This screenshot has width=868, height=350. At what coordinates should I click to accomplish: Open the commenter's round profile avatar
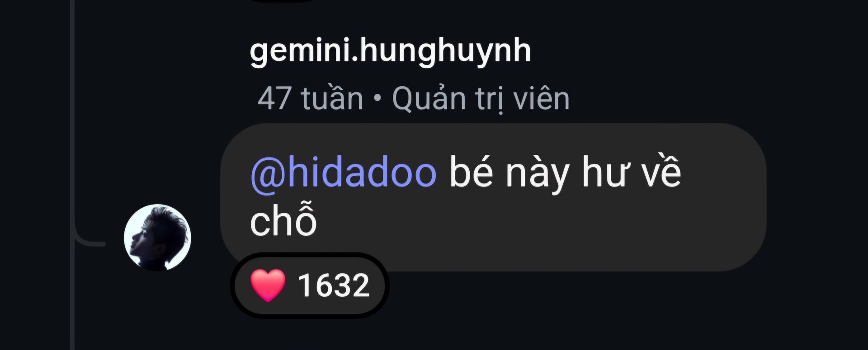click(x=157, y=238)
